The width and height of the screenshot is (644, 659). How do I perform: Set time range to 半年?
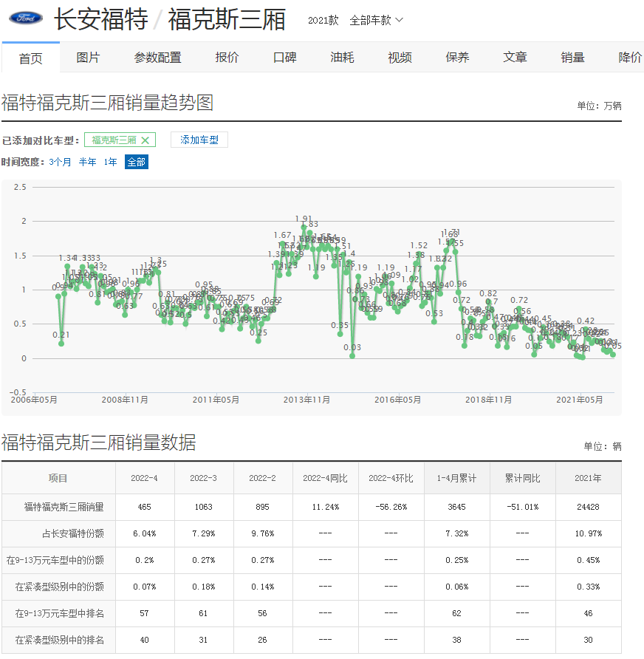click(87, 162)
